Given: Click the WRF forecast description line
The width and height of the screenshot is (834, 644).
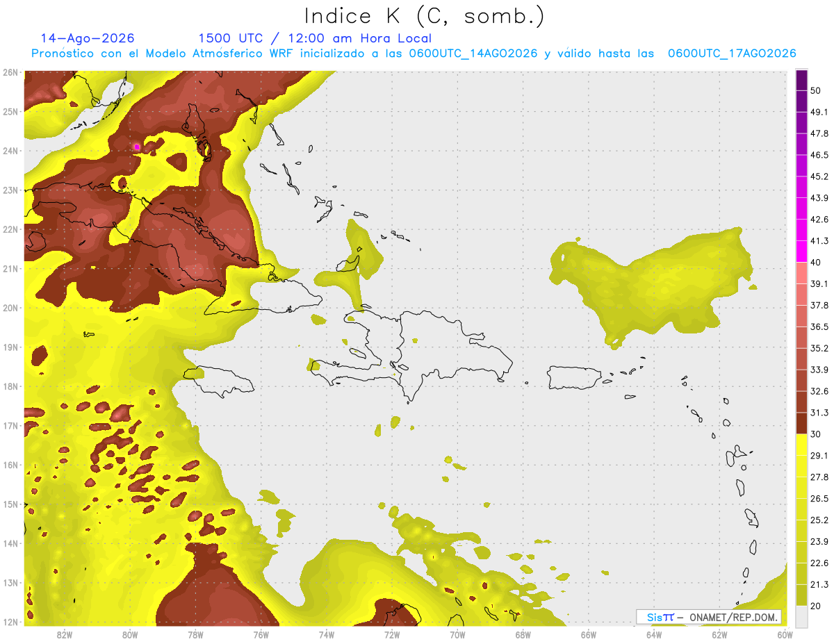Looking at the screenshot, I should [414, 53].
